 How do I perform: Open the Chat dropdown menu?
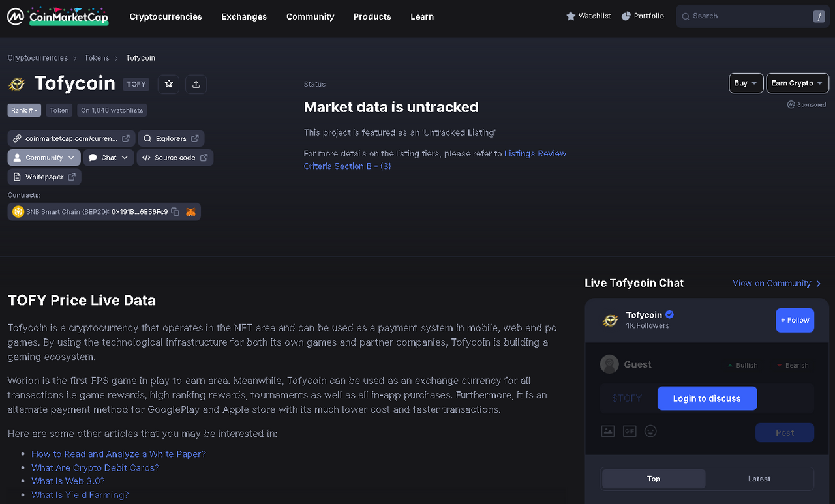pyautogui.click(x=109, y=158)
